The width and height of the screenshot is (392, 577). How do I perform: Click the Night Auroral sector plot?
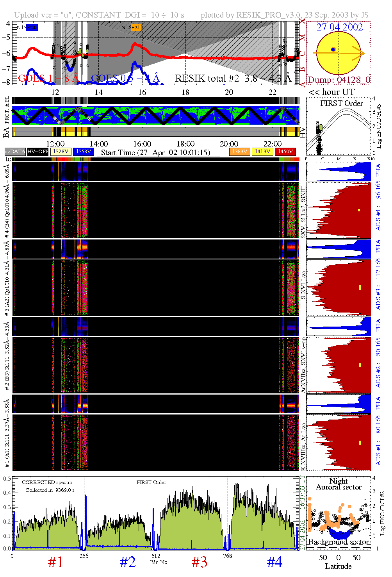pyautogui.click(x=338, y=512)
